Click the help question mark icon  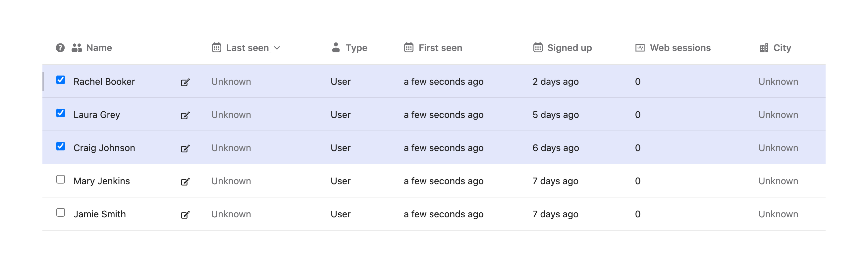click(x=60, y=48)
